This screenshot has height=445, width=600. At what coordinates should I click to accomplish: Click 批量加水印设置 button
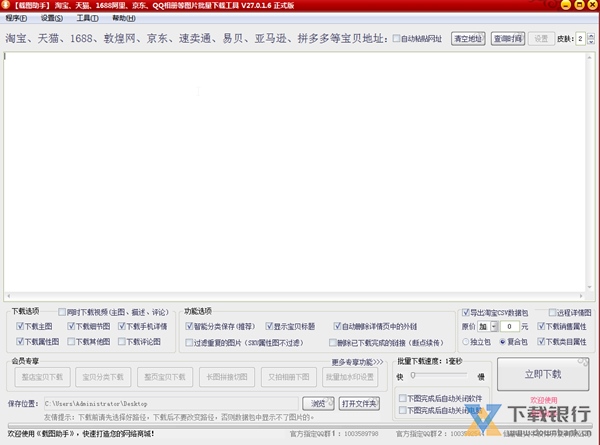(x=350, y=377)
